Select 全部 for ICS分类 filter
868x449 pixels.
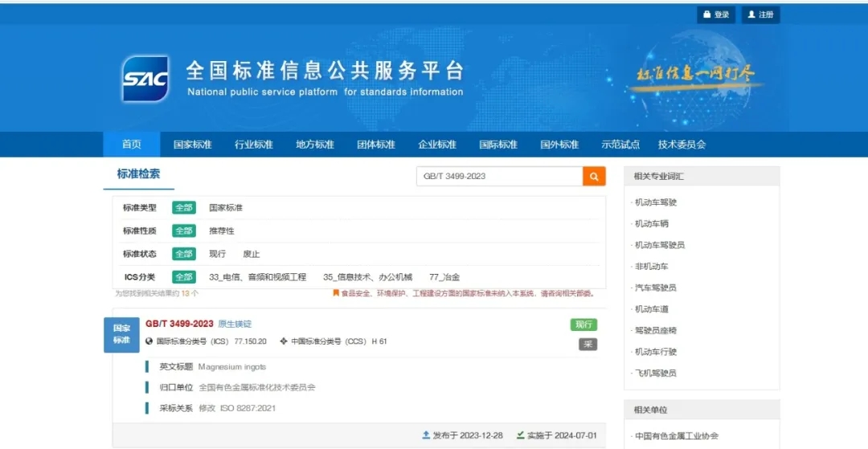(x=184, y=277)
